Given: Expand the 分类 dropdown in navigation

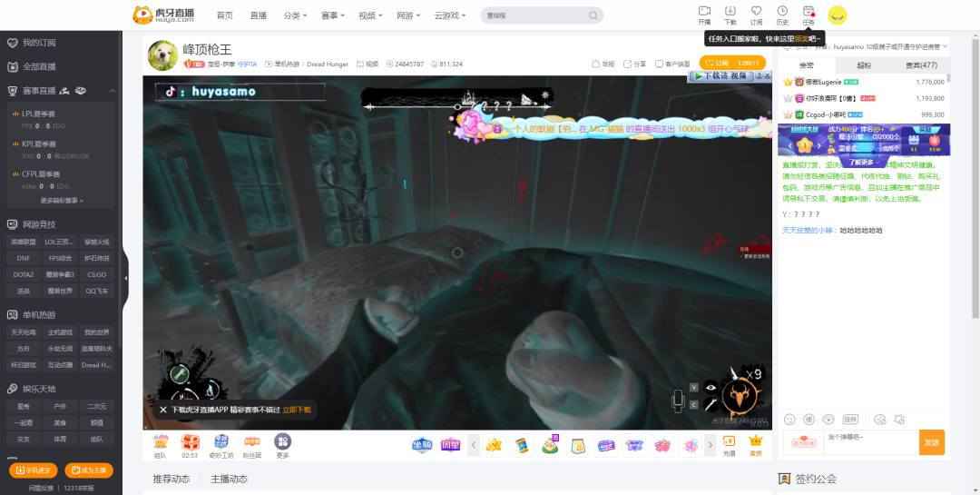Looking at the screenshot, I should [x=295, y=15].
